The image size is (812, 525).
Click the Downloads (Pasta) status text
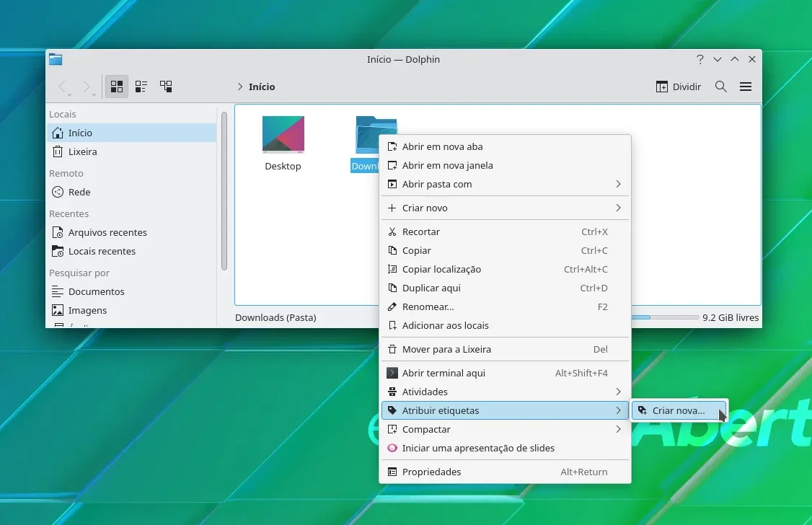(275, 317)
